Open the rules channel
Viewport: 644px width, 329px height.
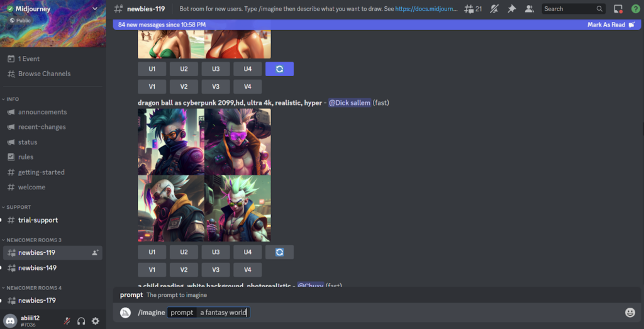[x=25, y=157]
